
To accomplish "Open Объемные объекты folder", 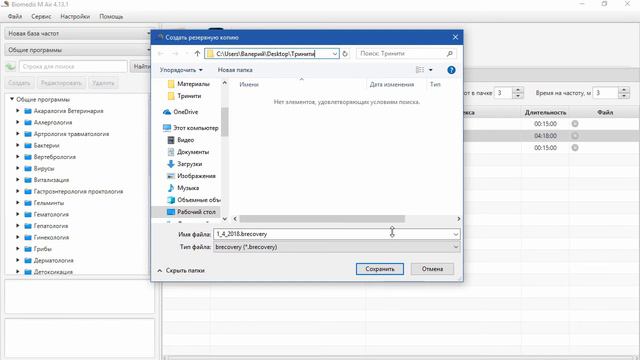I will pyautogui.click(x=193, y=200).
